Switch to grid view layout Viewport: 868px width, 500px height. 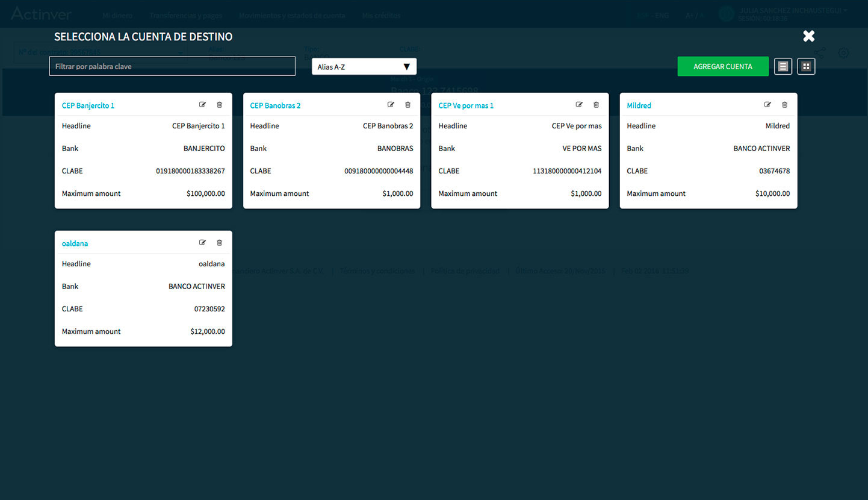tap(806, 66)
